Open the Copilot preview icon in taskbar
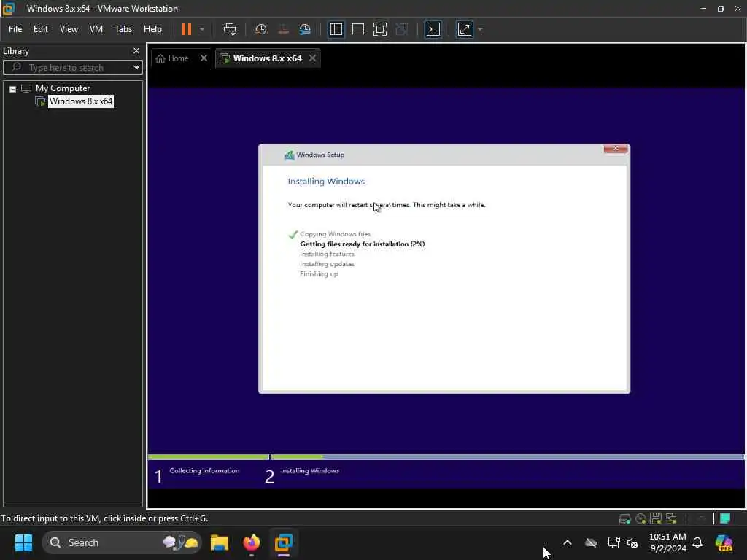Image resolution: width=747 pixels, height=560 pixels. (724, 542)
